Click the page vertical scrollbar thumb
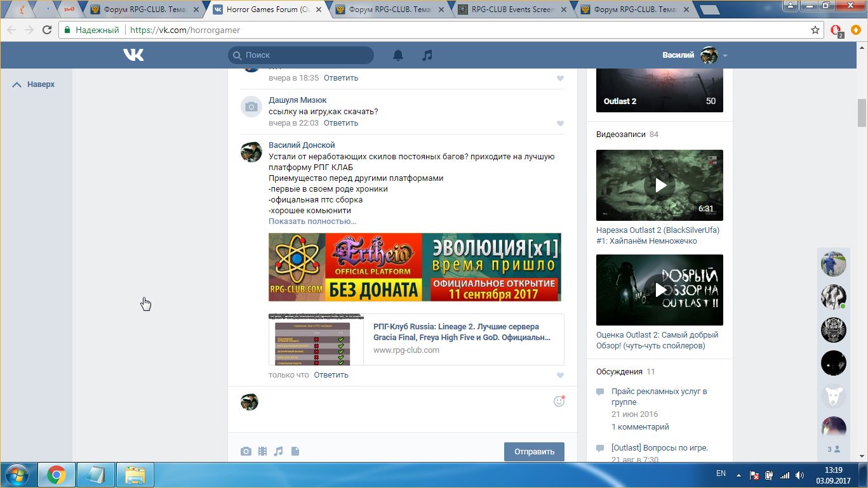868x488 pixels. tap(862, 113)
